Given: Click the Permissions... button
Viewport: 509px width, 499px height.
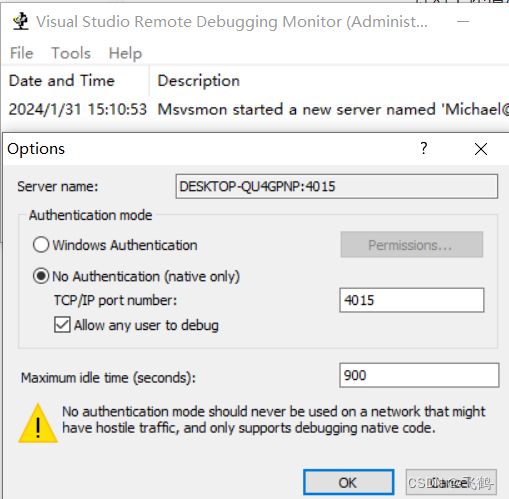Looking at the screenshot, I should pyautogui.click(x=412, y=245).
